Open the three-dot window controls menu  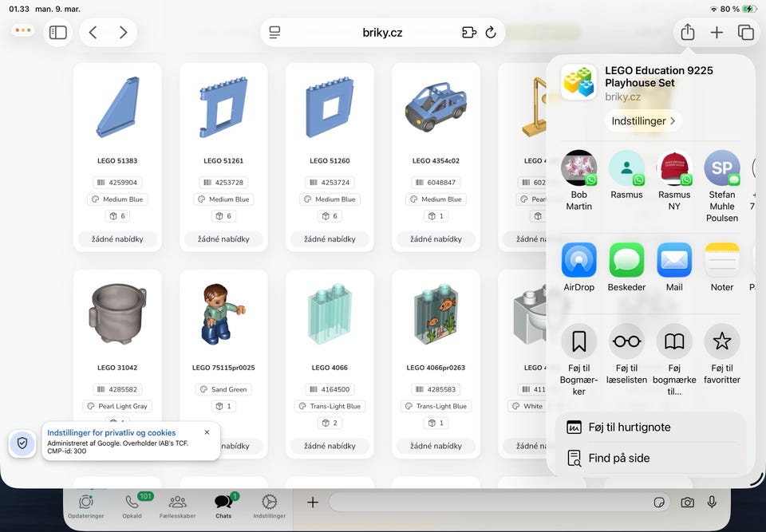click(23, 30)
